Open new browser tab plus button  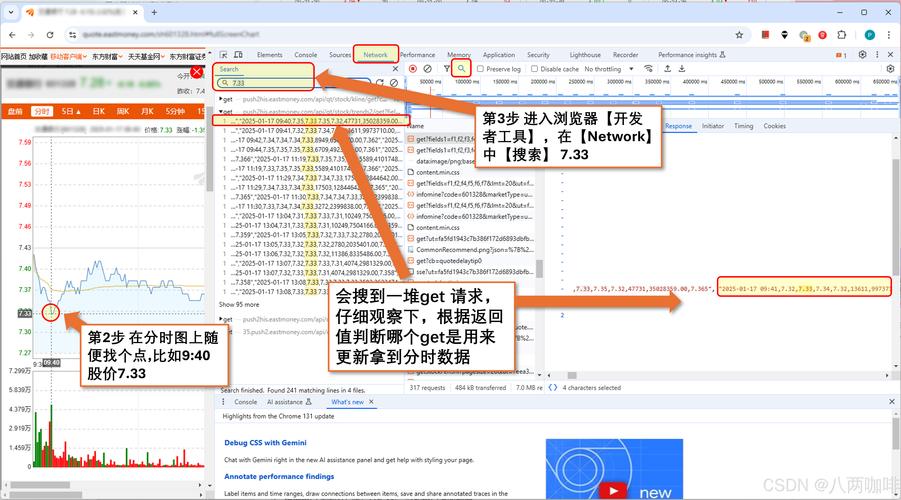pos(154,12)
